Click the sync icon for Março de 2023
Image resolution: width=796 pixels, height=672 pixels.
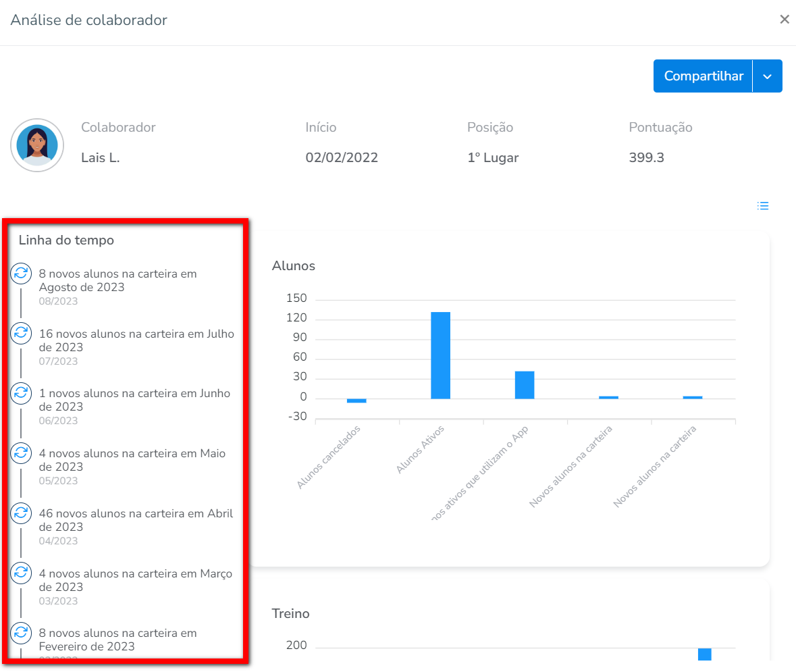[21, 573]
